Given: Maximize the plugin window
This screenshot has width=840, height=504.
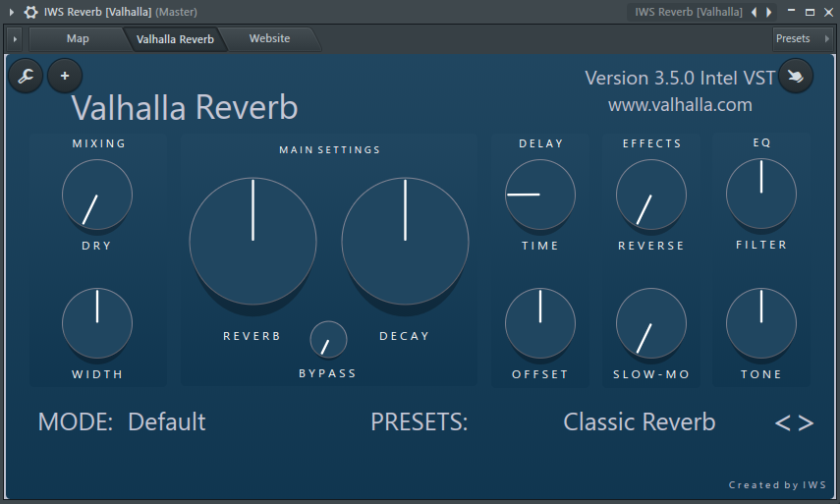Looking at the screenshot, I should point(810,12).
